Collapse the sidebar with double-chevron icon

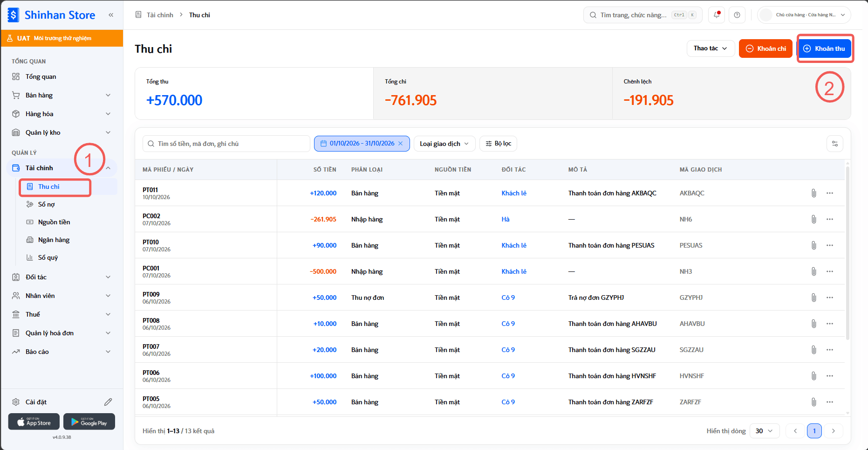point(111,15)
